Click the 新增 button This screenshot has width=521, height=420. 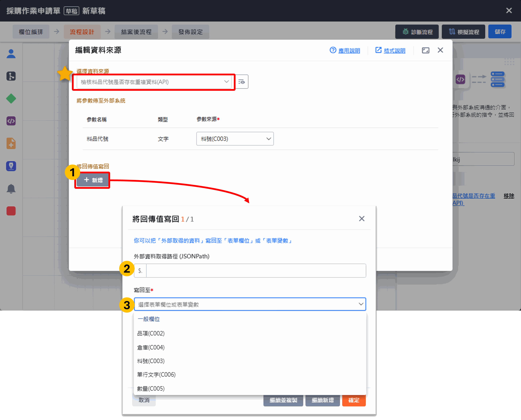[x=93, y=180]
